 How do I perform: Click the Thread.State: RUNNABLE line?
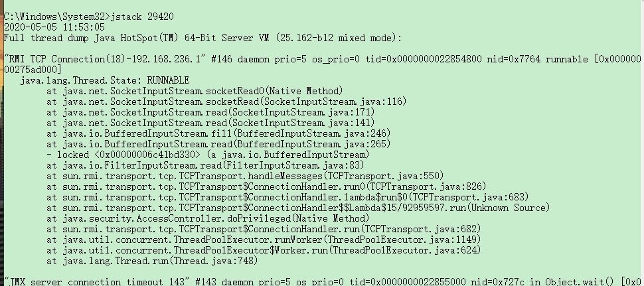tap(105, 80)
